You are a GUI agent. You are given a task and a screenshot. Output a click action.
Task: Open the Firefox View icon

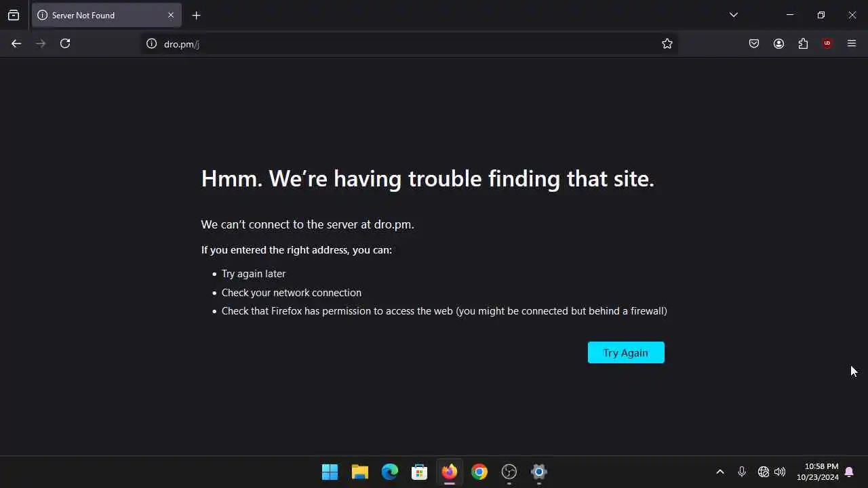14,15
